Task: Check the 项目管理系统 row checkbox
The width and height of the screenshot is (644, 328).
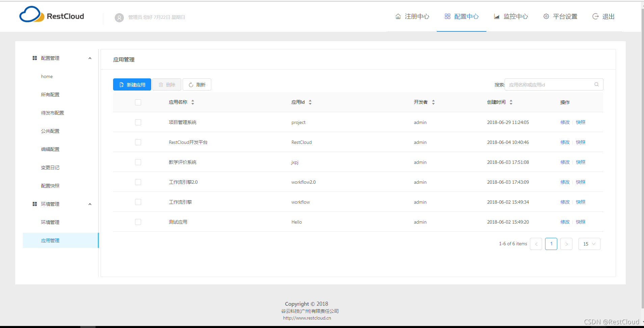Action: [138, 122]
